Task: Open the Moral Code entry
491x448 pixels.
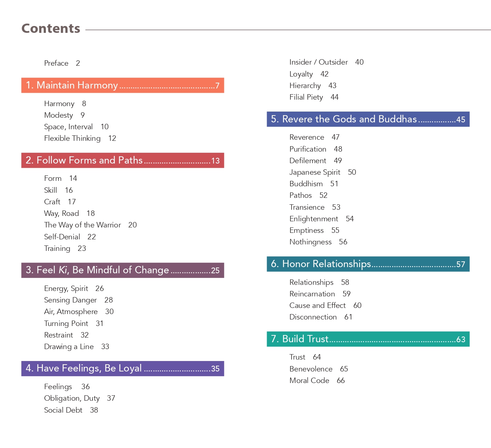Action: pos(317,380)
